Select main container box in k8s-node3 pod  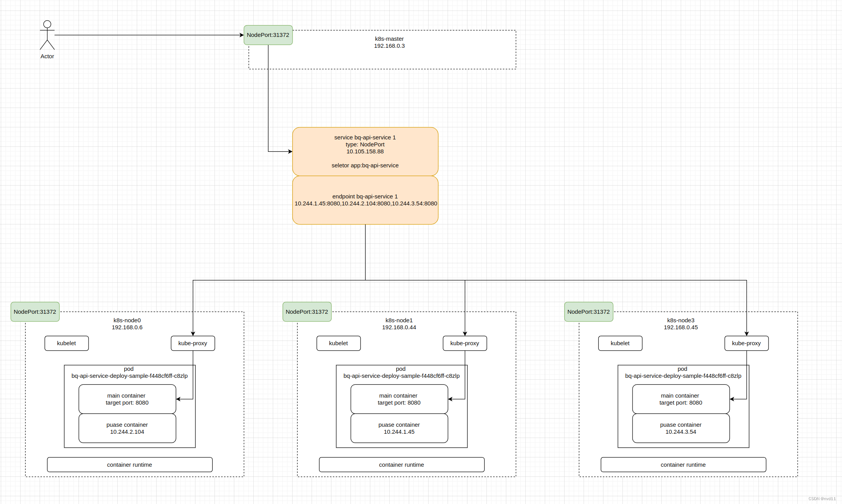[681, 399]
